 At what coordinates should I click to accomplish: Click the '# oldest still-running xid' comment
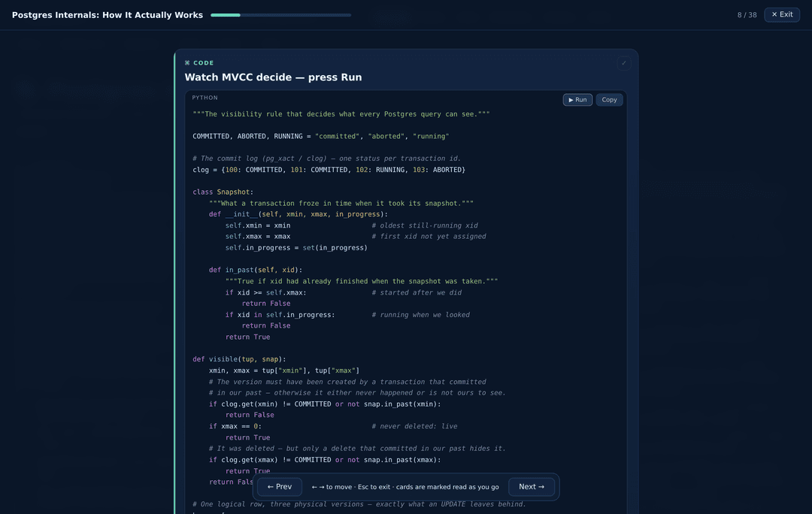click(x=425, y=225)
